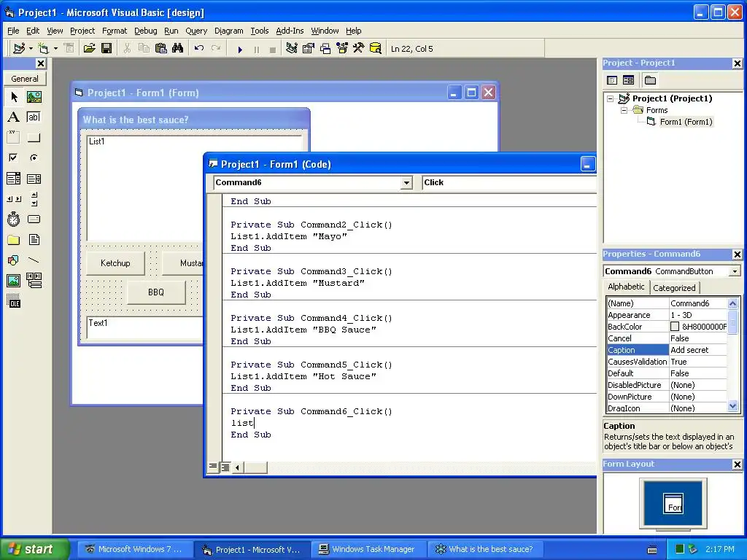The width and height of the screenshot is (747, 560).
Task: Open the Debug menu
Action: [146, 31]
